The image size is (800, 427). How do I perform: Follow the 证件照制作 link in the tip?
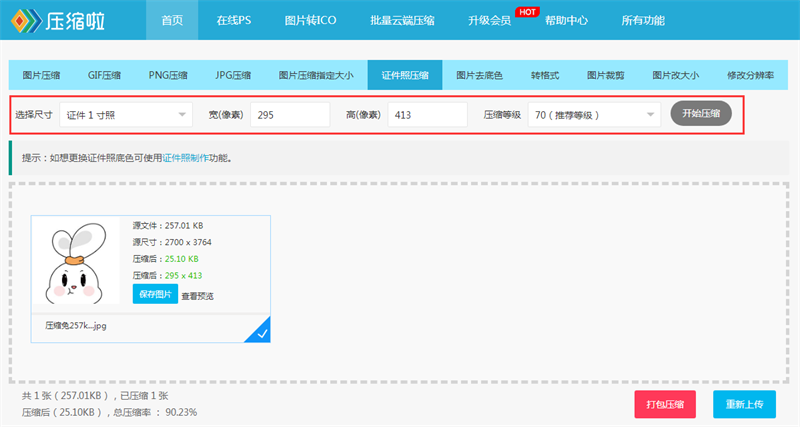coord(186,158)
